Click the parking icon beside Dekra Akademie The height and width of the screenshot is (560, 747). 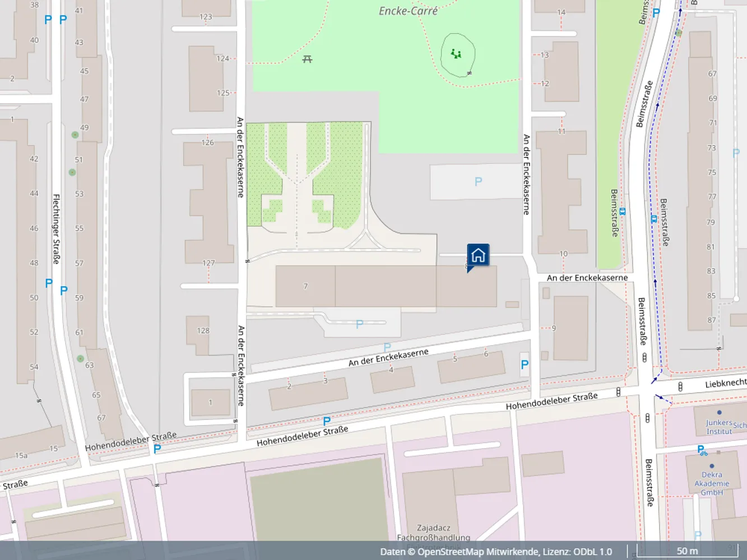pos(702,450)
